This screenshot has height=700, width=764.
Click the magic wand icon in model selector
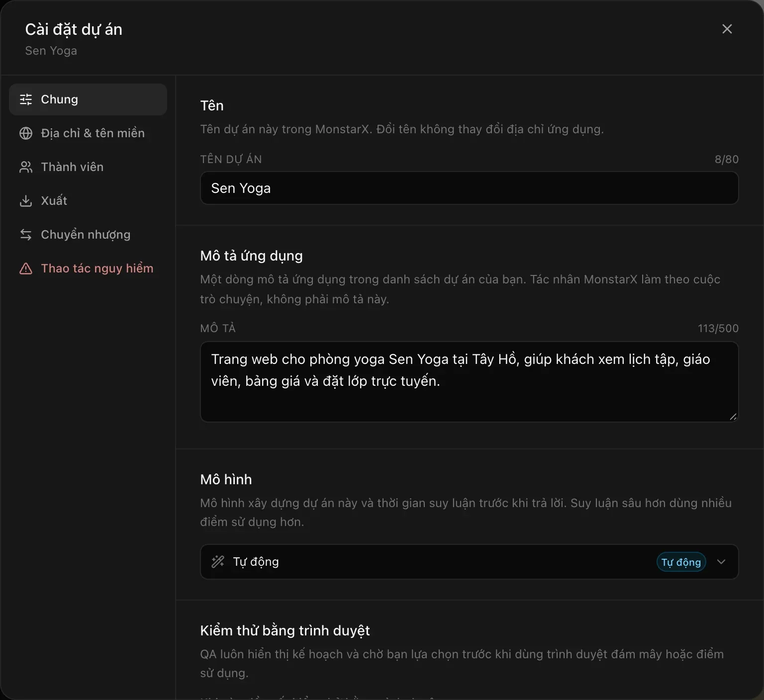[x=218, y=562]
